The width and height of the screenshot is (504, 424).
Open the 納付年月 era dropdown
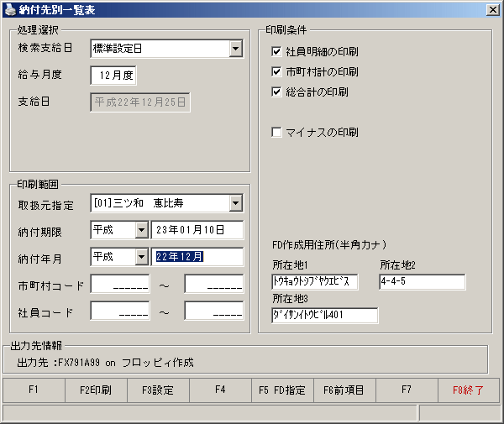141,257
